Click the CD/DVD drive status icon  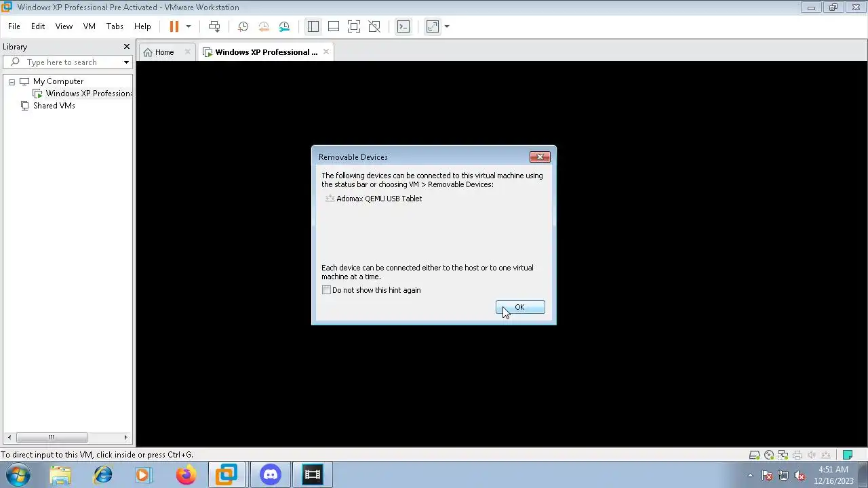(x=768, y=455)
